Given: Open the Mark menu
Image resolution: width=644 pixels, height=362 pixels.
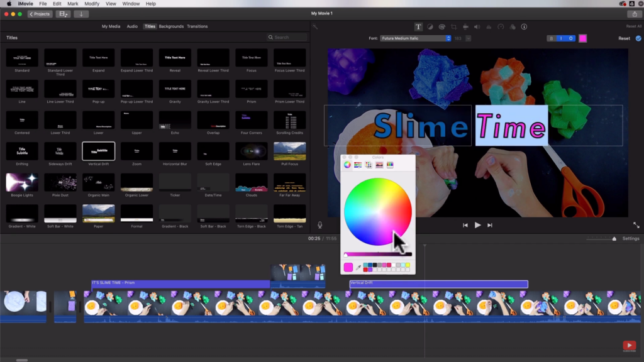Looking at the screenshot, I should pyautogui.click(x=73, y=4).
